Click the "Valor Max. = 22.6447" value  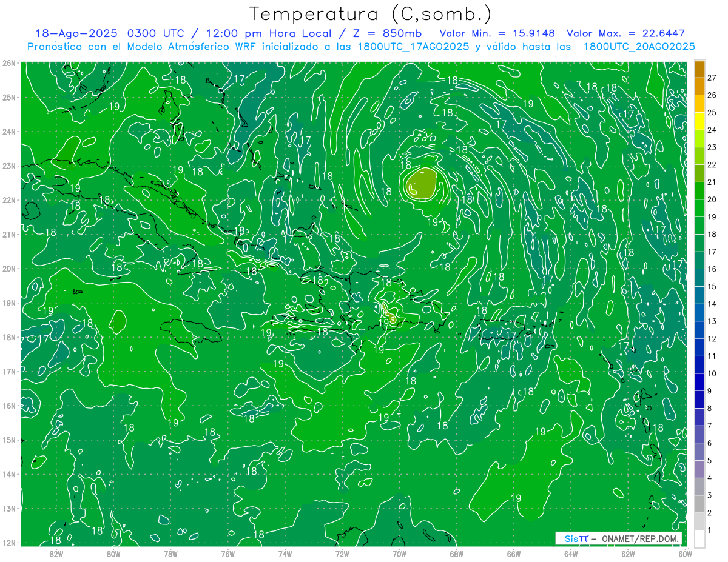click(625, 33)
